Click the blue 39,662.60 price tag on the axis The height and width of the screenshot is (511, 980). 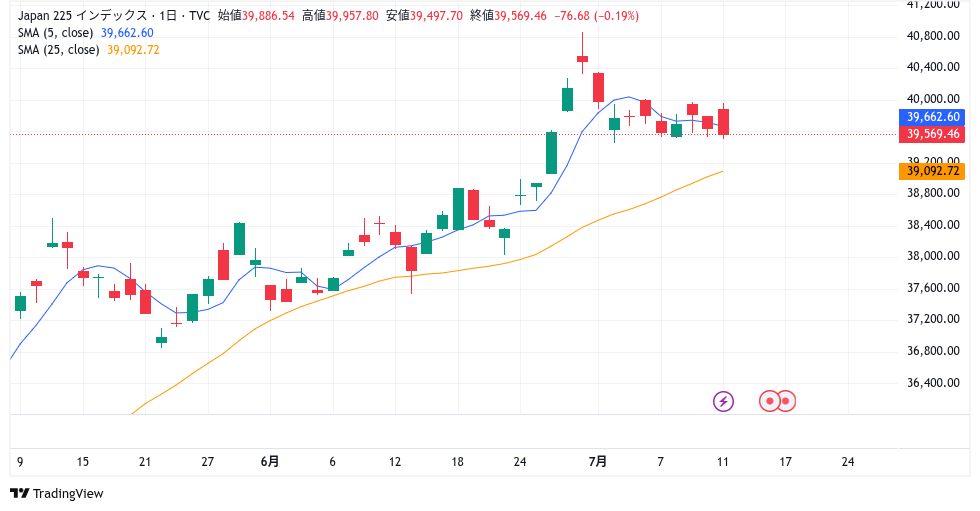(932, 117)
